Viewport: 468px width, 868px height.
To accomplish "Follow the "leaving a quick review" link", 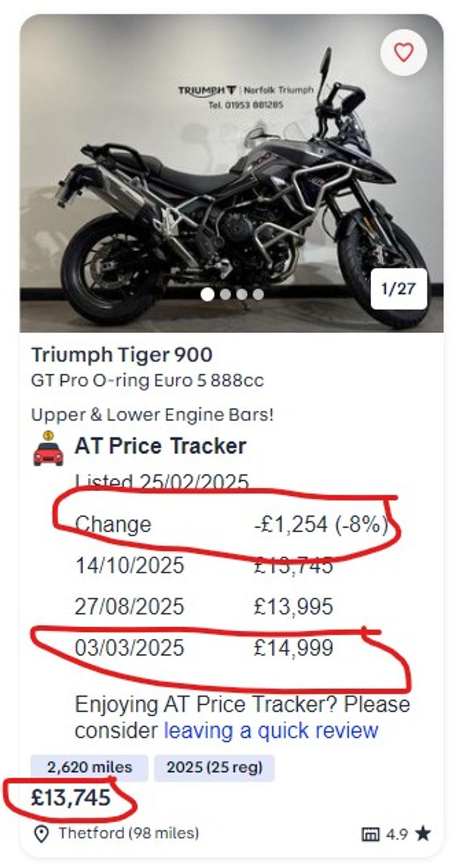I will pos(271,730).
